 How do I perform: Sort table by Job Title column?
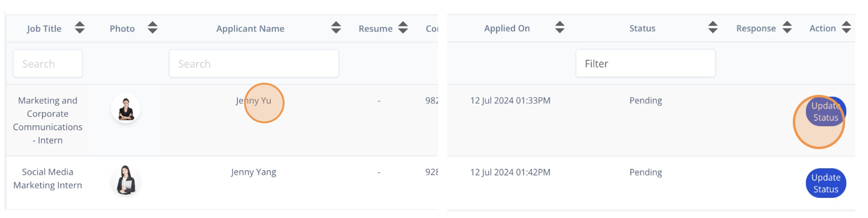click(x=80, y=28)
